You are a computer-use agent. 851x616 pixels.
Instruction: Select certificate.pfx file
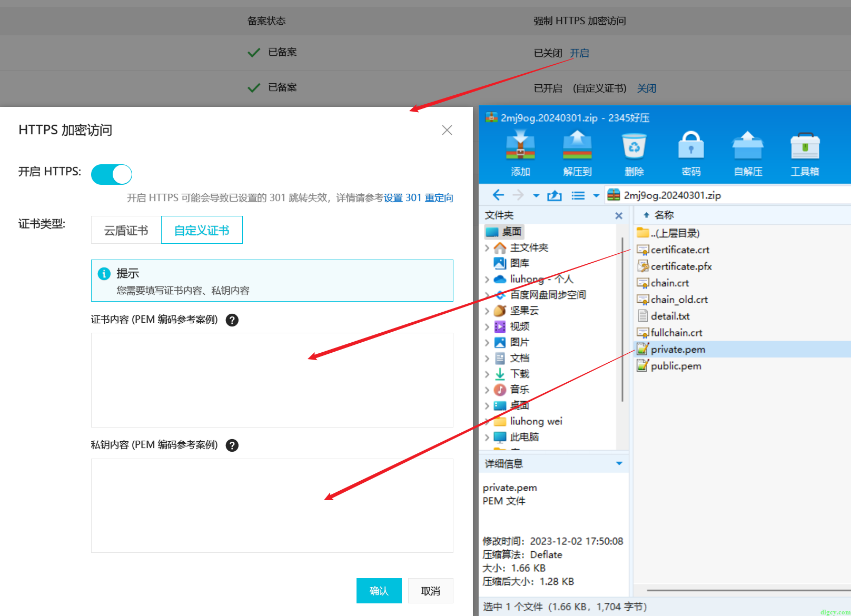click(681, 266)
